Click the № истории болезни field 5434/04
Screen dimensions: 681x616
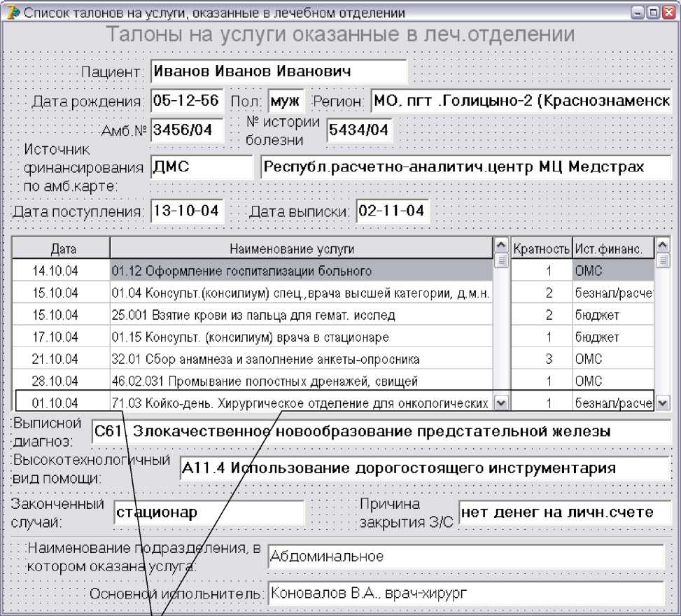coord(359,130)
